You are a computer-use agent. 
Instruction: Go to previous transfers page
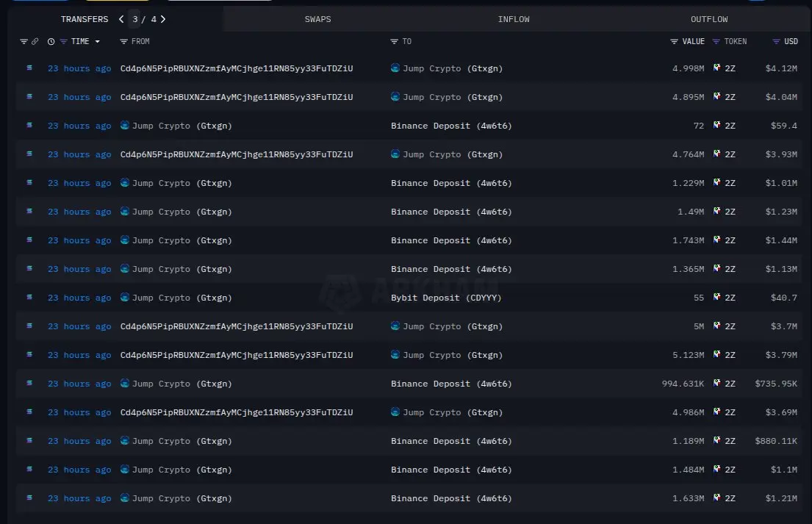click(121, 19)
